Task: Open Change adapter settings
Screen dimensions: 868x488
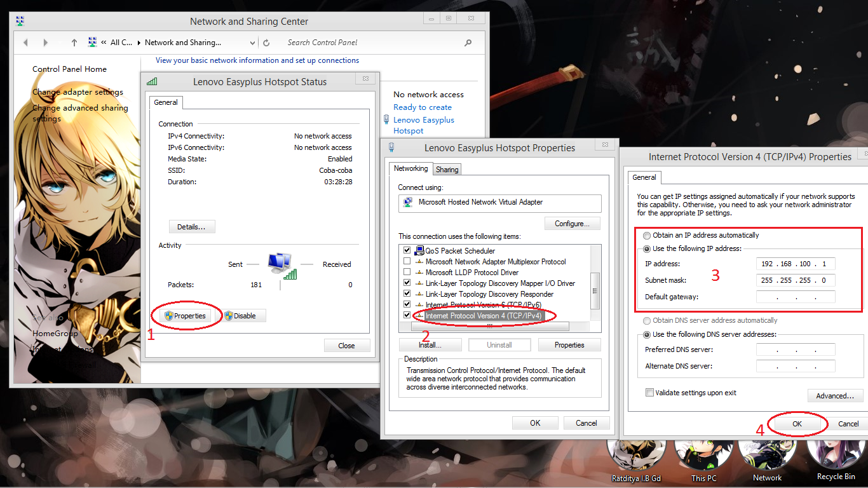Action: [x=78, y=91]
